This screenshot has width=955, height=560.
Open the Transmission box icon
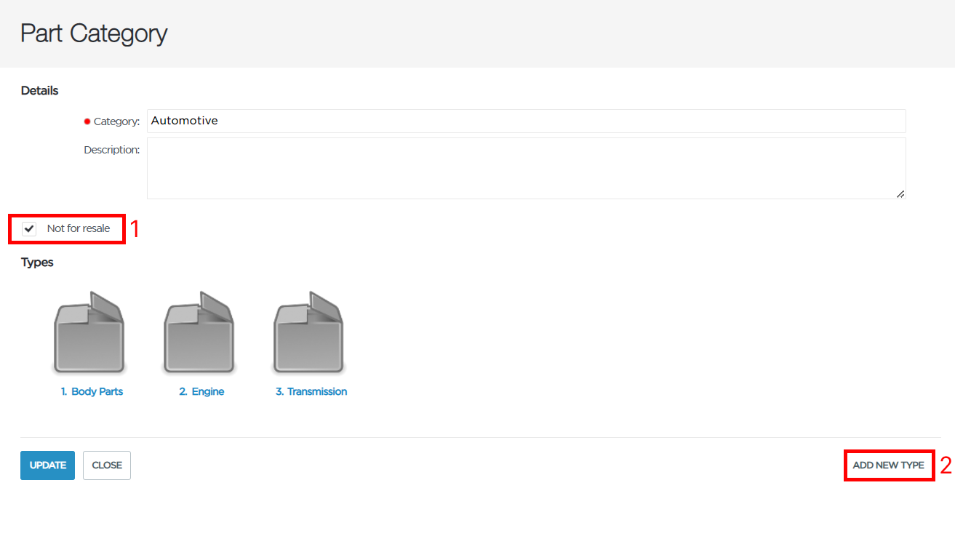(x=308, y=333)
